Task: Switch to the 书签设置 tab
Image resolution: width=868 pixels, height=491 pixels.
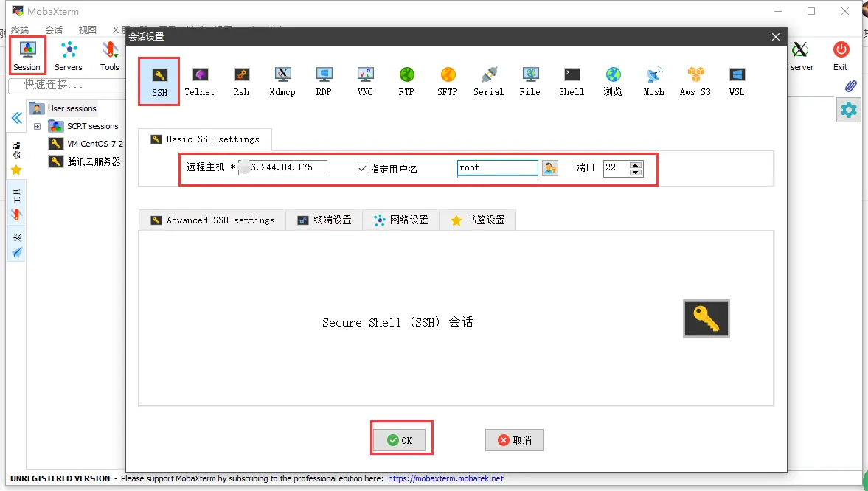Action: (x=478, y=220)
